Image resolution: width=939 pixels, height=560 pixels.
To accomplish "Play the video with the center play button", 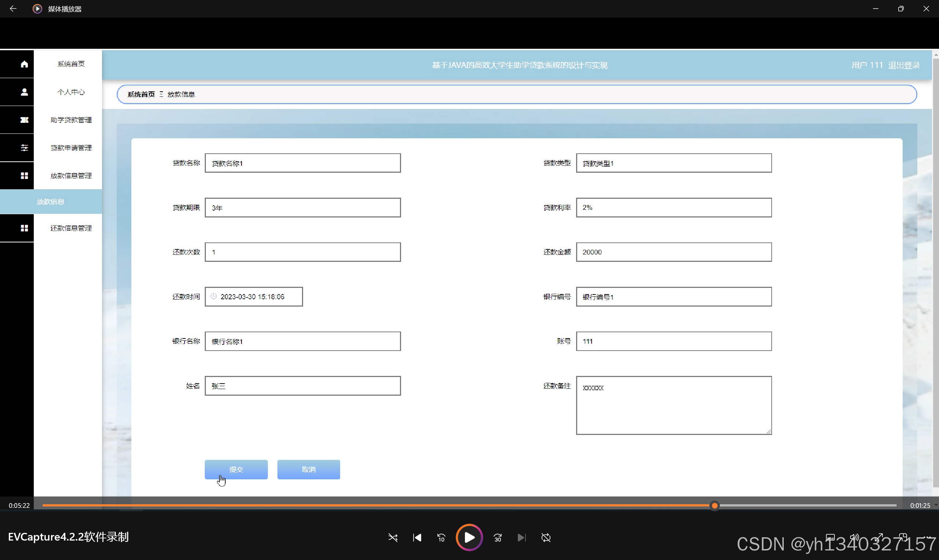I will tap(469, 537).
